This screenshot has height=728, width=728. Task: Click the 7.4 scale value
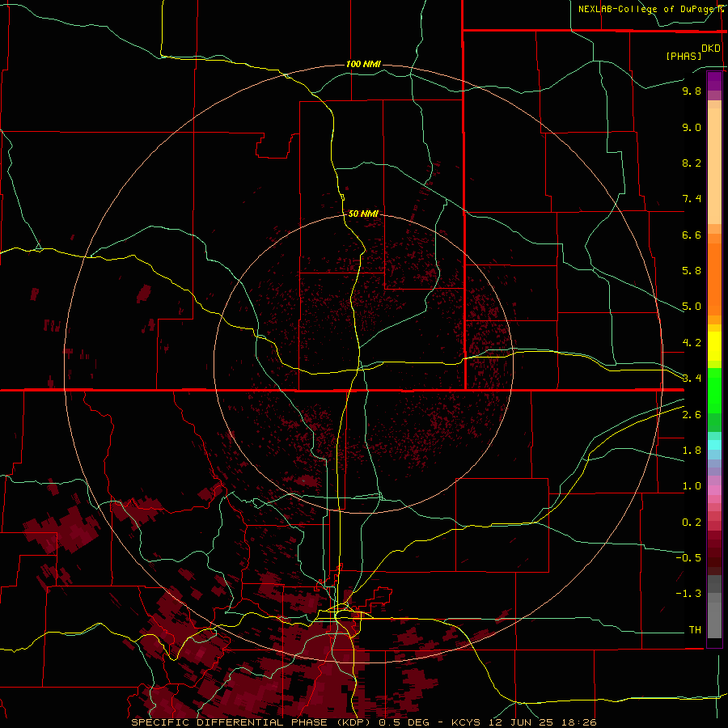pos(692,199)
